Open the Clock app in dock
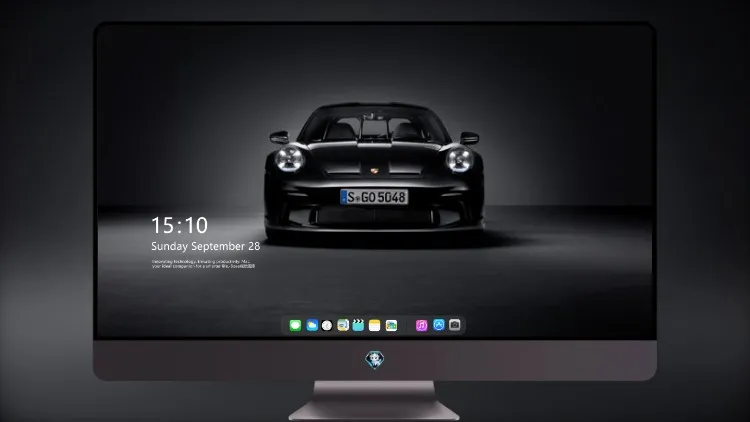This screenshot has height=422, width=750. tap(327, 325)
